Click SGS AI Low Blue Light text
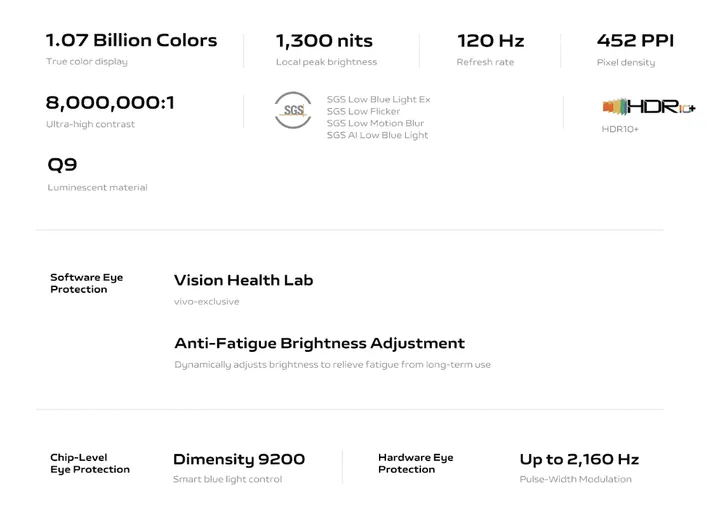The image size is (720, 510). (x=377, y=136)
